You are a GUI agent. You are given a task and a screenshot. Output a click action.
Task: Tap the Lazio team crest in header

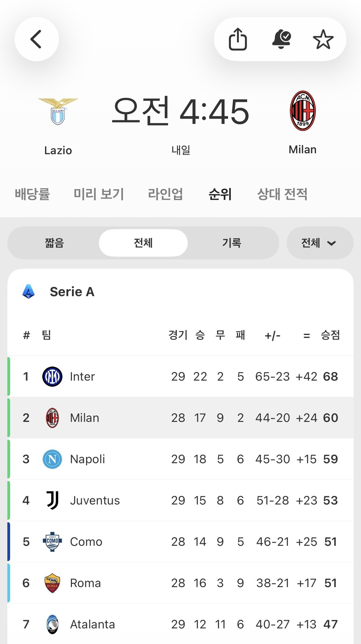click(58, 111)
